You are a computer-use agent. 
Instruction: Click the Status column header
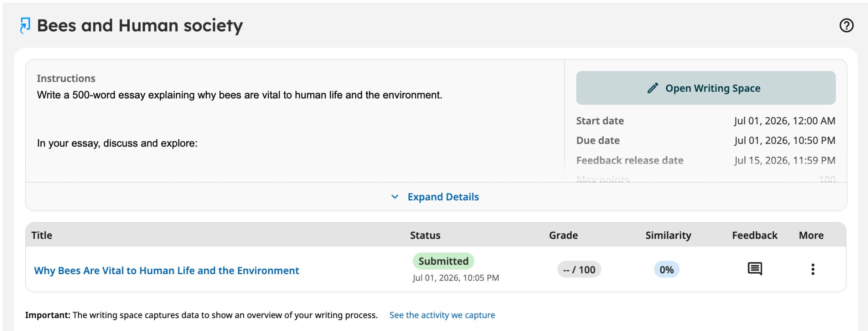(425, 236)
